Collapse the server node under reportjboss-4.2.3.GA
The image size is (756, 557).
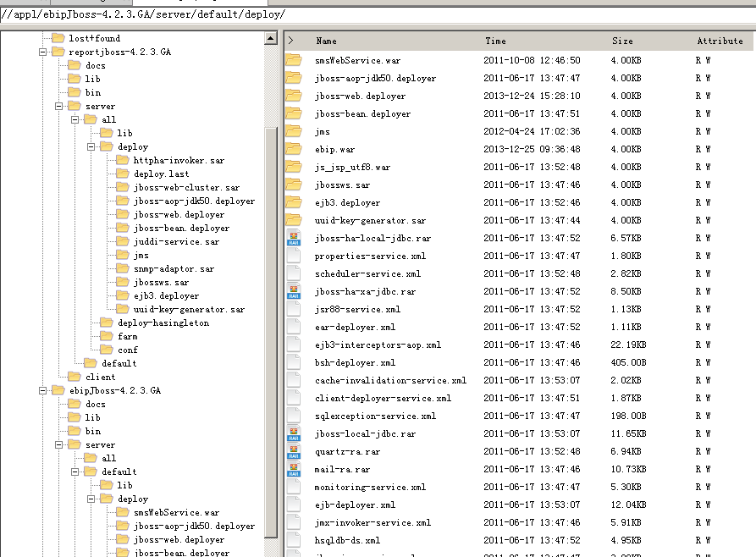pyautogui.click(x=58, y=106)
